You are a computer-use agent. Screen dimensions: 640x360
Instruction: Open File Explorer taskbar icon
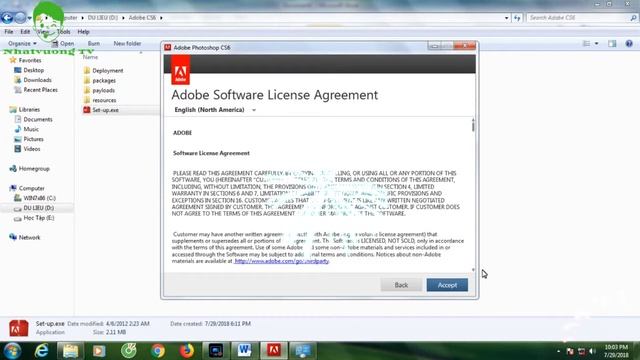pyautogui.click(x=70, y=351)
